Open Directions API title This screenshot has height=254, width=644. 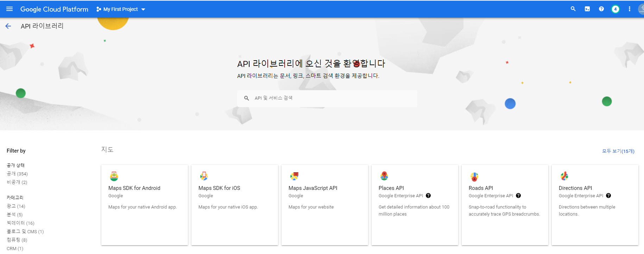575,188
